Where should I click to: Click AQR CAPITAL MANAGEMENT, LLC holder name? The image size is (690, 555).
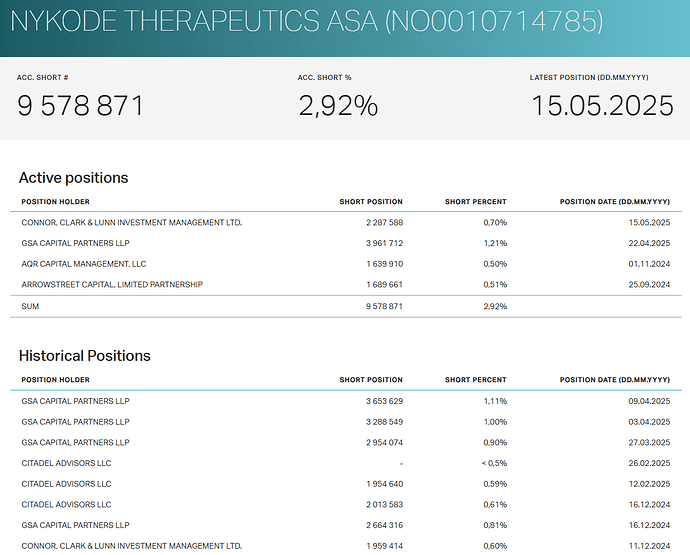tap(84, 264)
